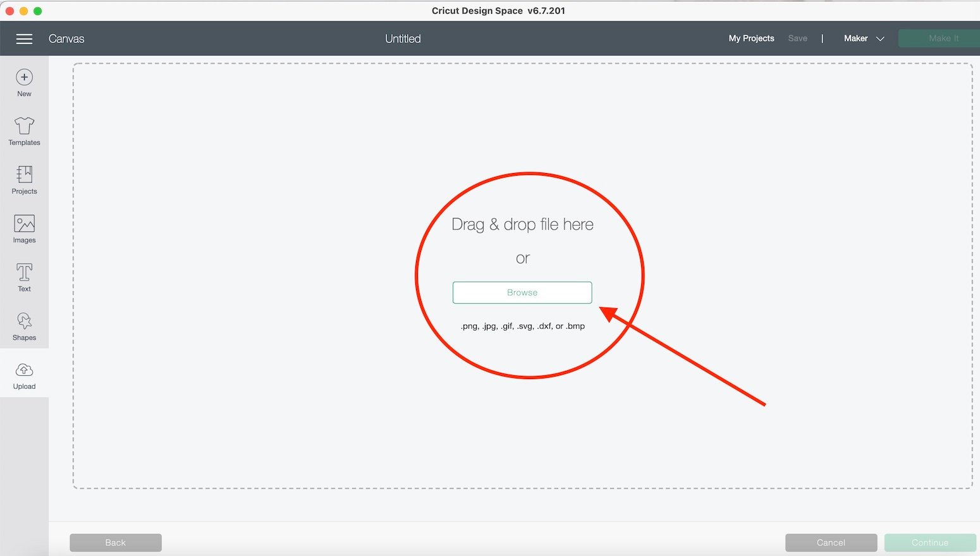The height and width of the screenshot is (556, 980).
Task: Click the Untitled project title
Action: coord(403,39)
